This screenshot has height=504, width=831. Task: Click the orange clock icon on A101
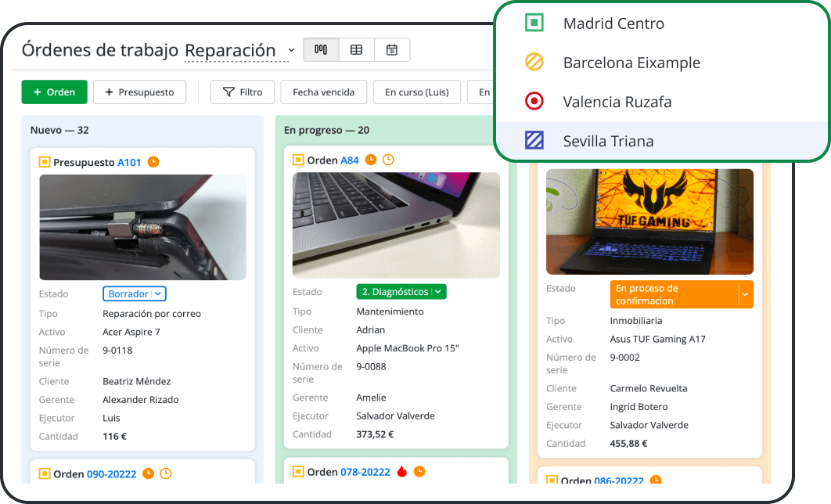153,162
